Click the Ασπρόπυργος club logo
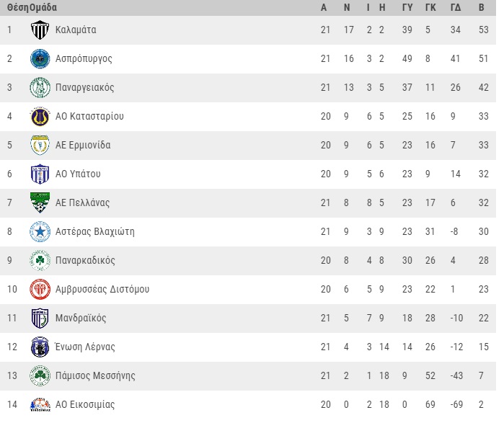 pyautogui.click(x=40, y=59)
